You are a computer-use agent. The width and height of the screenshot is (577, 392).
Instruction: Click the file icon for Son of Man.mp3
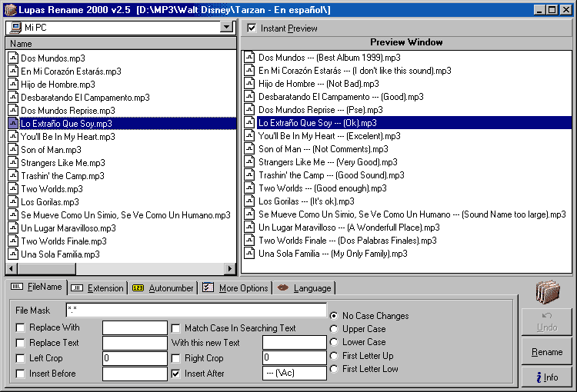(14, 150)
